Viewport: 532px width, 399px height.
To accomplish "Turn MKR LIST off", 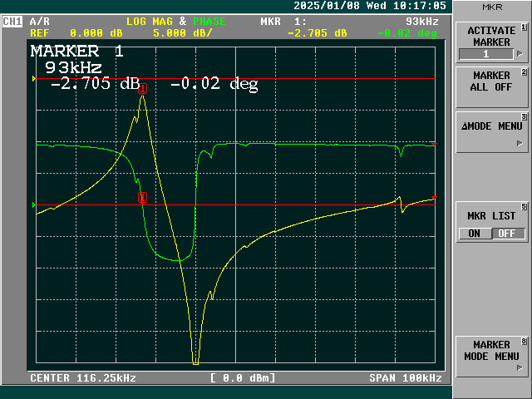I will point(504,234).
